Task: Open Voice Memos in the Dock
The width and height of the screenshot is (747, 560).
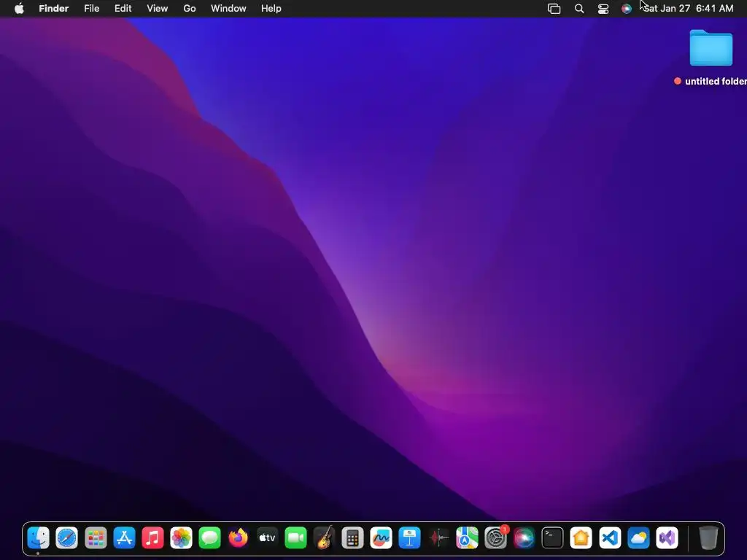Action: [438, 538]
